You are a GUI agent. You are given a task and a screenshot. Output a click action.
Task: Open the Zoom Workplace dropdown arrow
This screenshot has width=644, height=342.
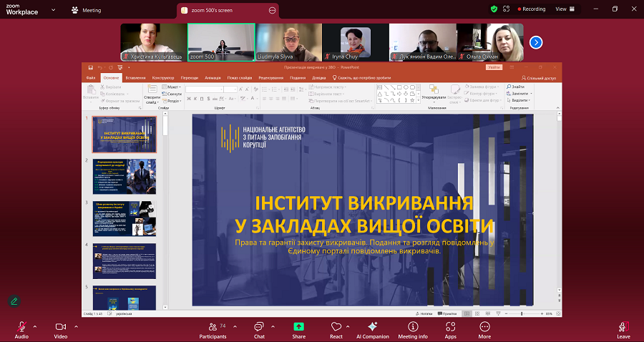tap(54, 10)
